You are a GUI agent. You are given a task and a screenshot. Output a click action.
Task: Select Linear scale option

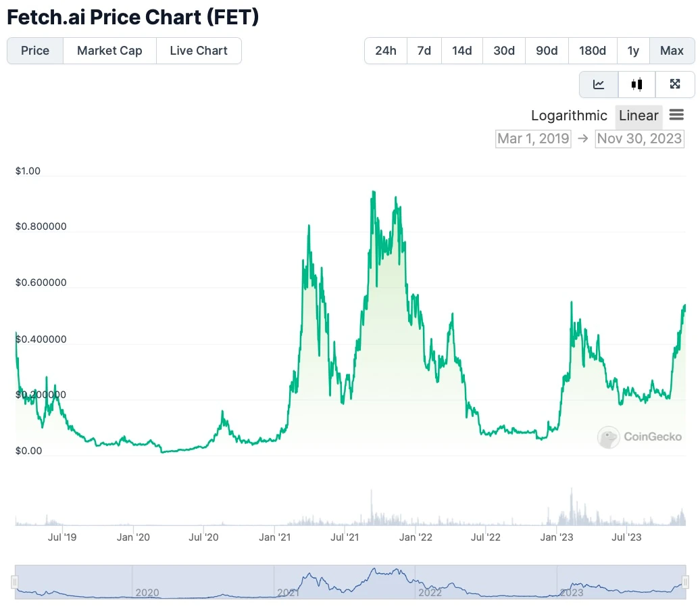[638, 116]
